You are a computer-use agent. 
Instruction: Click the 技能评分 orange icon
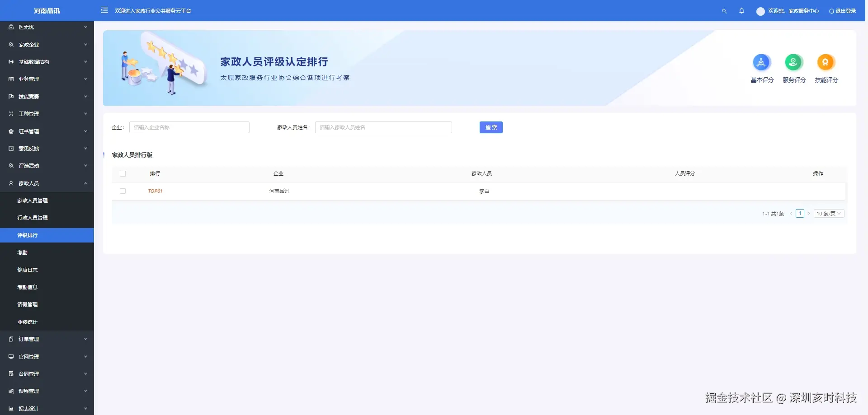826,62
